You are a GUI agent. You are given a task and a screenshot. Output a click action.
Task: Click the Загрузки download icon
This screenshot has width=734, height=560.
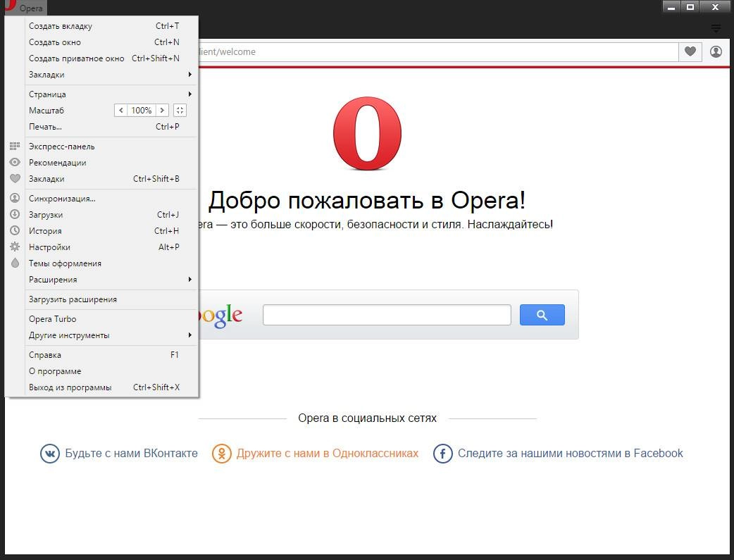[x=15, y=214]
